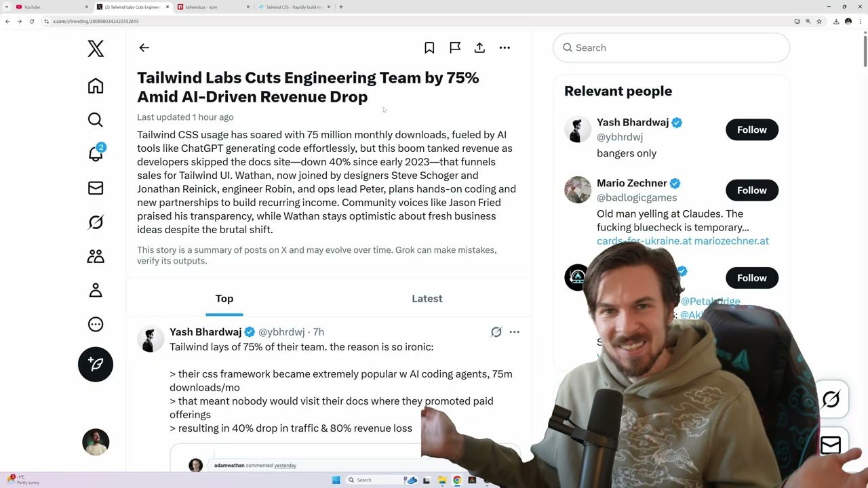868x488 pixels.
Task: Open the weather widget on taskbar
Action: 24,480
